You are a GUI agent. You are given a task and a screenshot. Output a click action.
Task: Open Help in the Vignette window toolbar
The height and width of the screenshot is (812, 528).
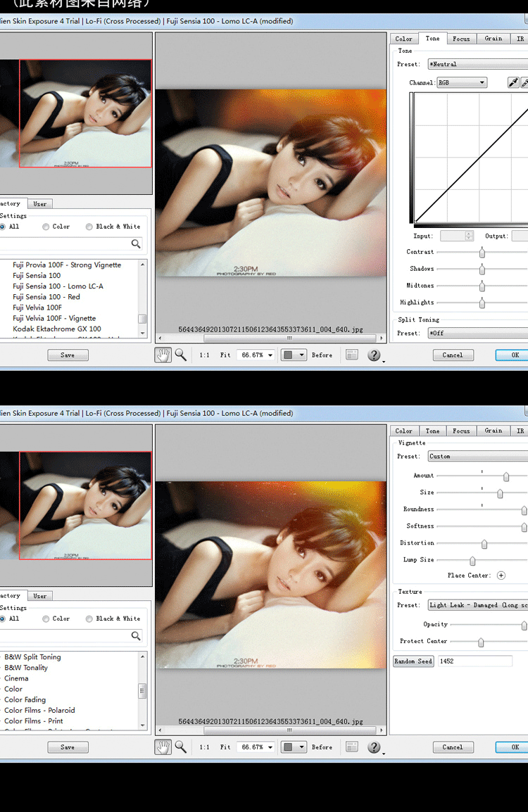coord(374,747)
